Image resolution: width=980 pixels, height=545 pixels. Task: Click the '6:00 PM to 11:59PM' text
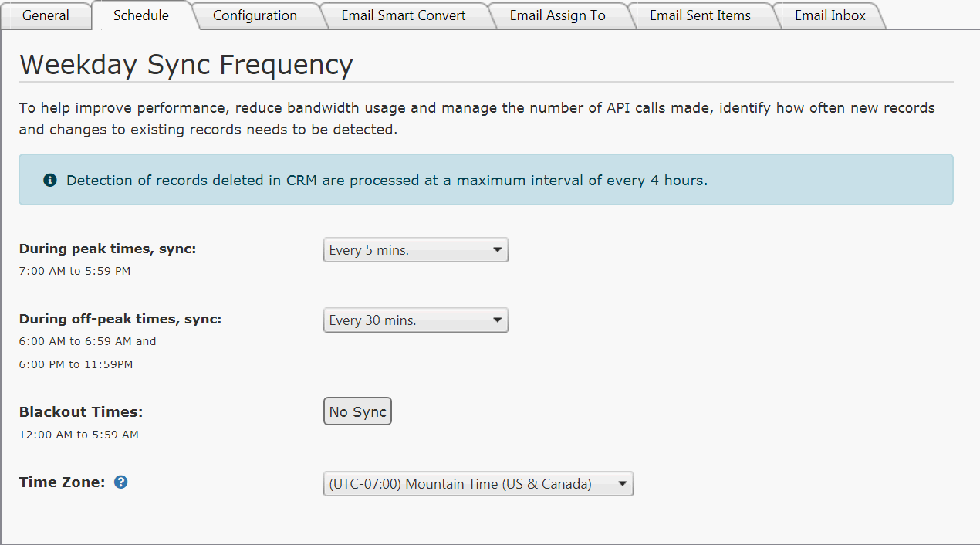point(76,364)
